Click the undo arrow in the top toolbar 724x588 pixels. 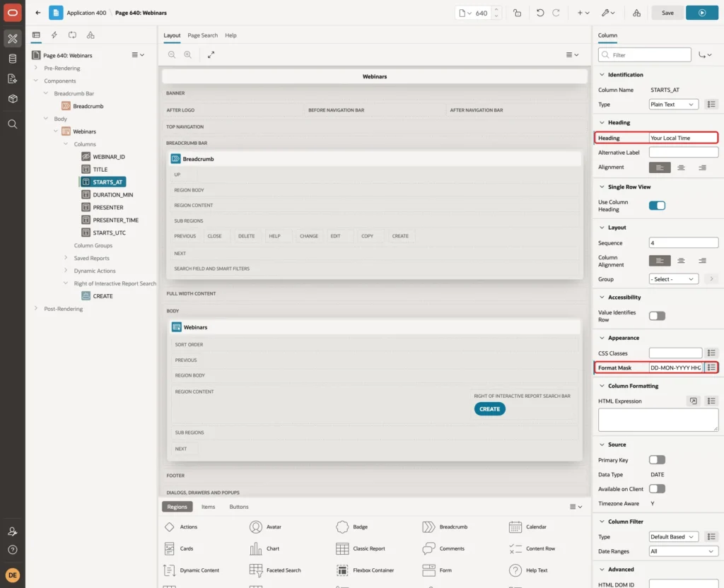coord(539,13)
